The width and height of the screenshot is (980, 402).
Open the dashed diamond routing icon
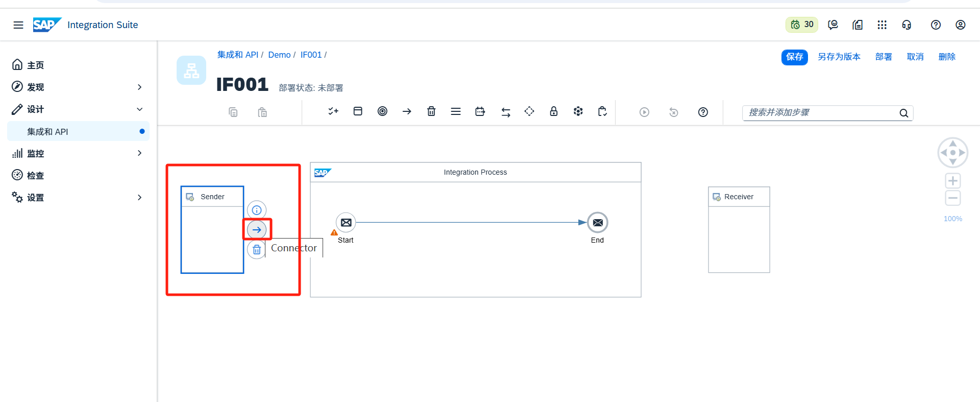[x=529, y=111]
